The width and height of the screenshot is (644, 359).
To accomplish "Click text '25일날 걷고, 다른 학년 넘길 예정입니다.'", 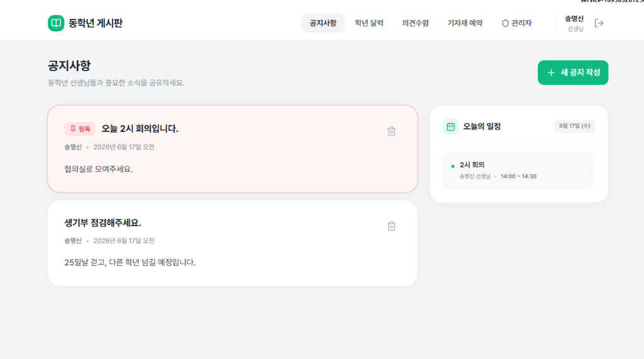I will pos(130,262).
